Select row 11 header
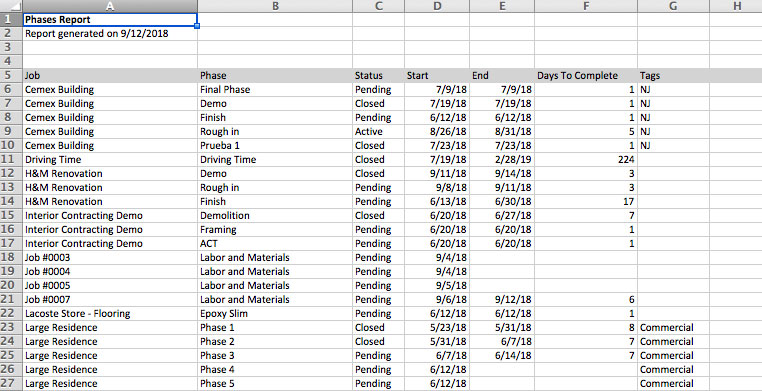 (x=11, y=159)
